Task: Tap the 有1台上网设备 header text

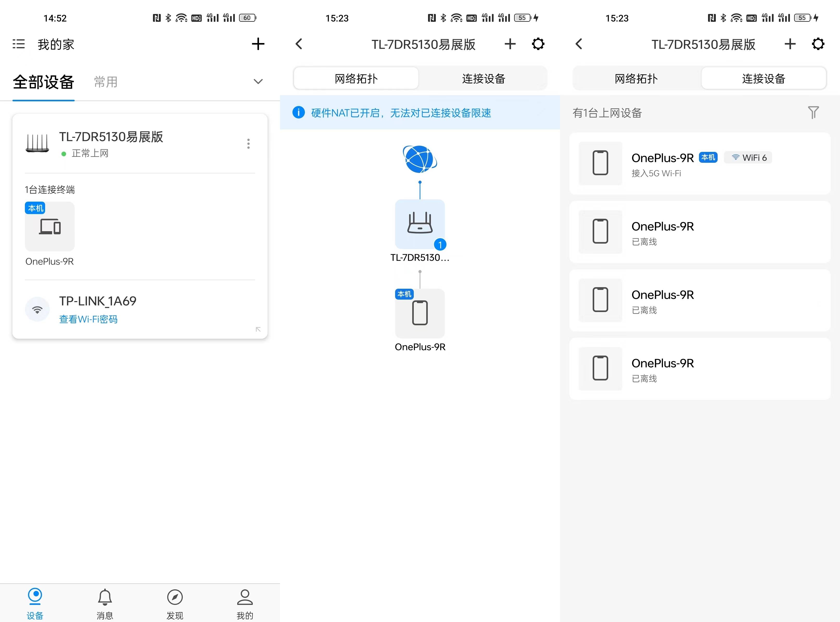Action: pyautogui.click(x=607, y=112)
